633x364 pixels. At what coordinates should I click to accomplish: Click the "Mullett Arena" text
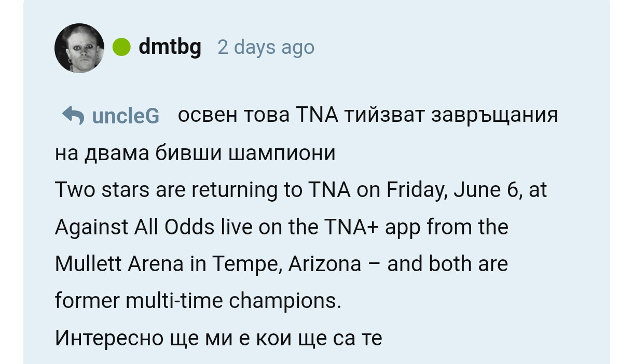[x=119, y=264]
